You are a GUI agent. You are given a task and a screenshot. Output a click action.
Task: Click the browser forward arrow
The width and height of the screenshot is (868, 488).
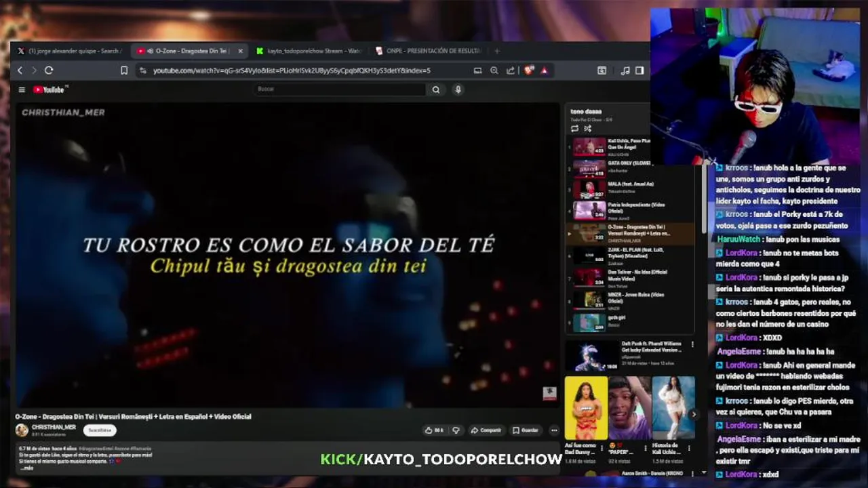point(34,70)
